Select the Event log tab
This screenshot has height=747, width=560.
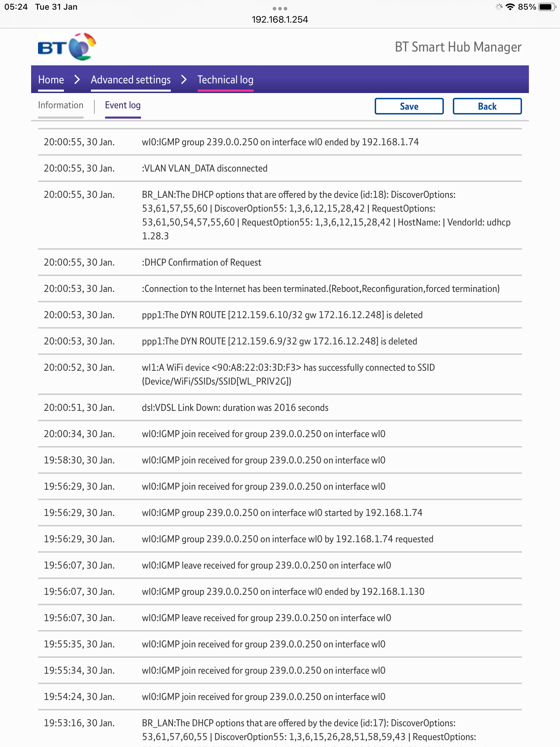click(123, 105)
